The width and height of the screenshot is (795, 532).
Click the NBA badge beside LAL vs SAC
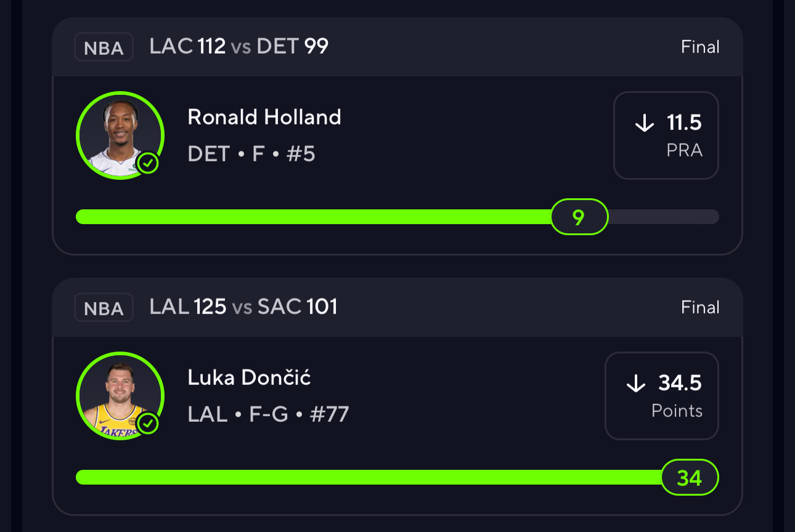pos(104,307)
